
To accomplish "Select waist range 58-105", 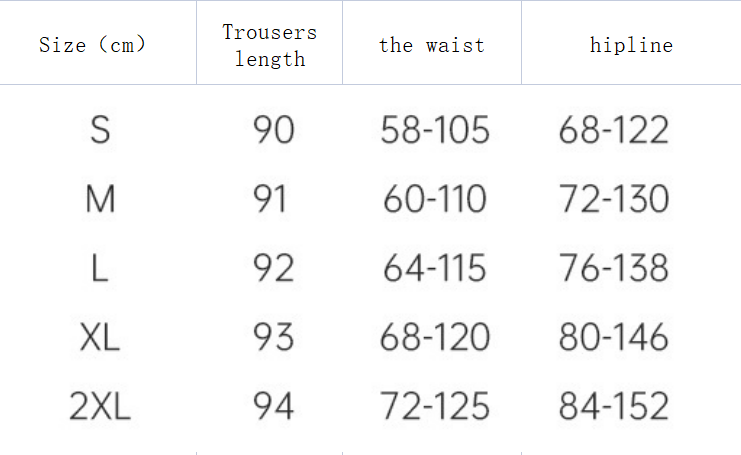I will [x=435, y=130].
